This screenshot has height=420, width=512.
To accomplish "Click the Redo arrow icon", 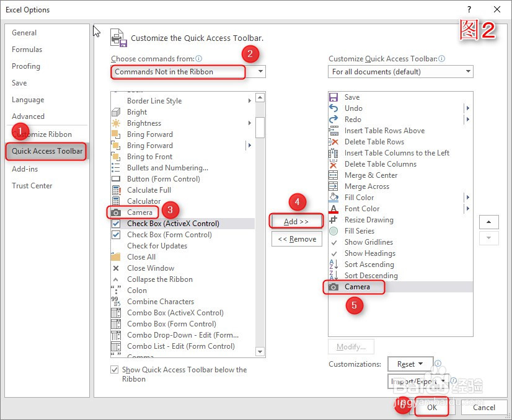I will click(x=333, y=120).
